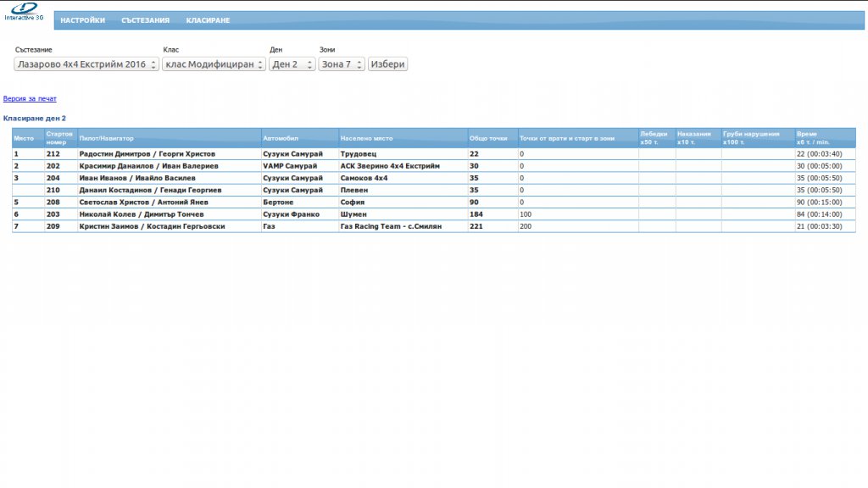
Task: Click gate points value 100
Action: [x=526, y=214]
